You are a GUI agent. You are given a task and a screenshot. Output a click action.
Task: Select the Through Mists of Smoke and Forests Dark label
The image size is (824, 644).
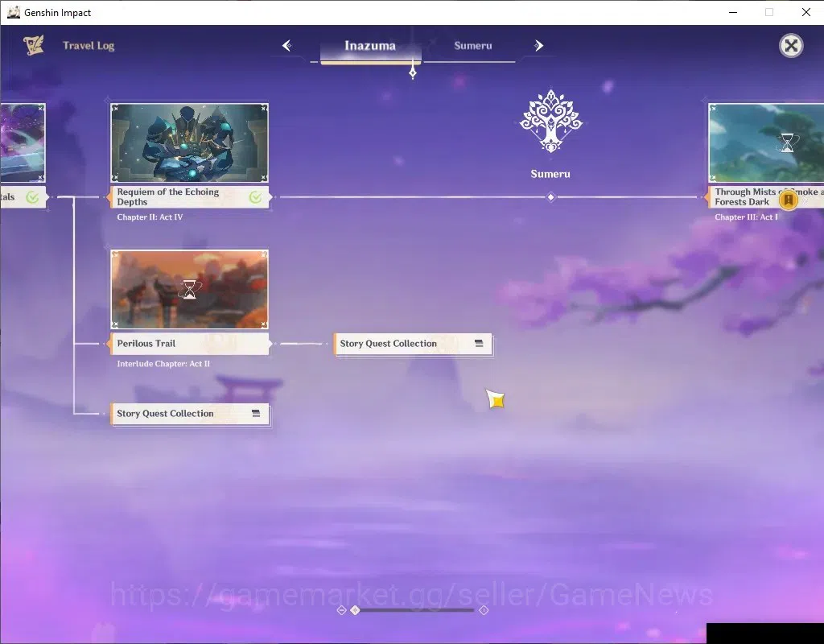point(764,197)
